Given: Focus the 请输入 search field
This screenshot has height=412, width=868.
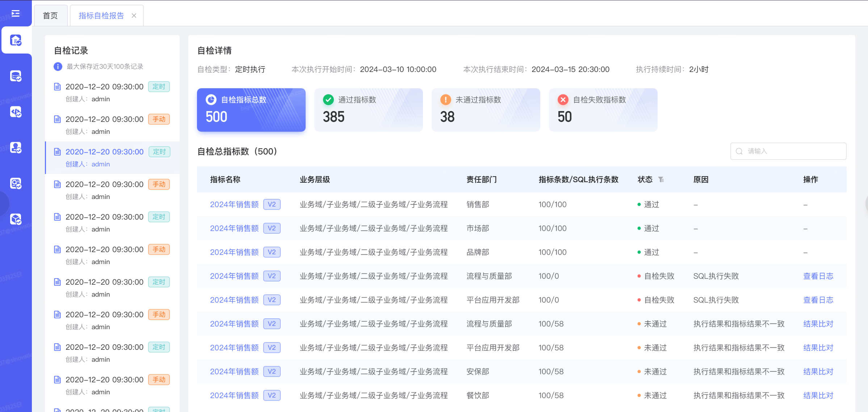Looking at the screenshot, I should (x=788, y=151).
